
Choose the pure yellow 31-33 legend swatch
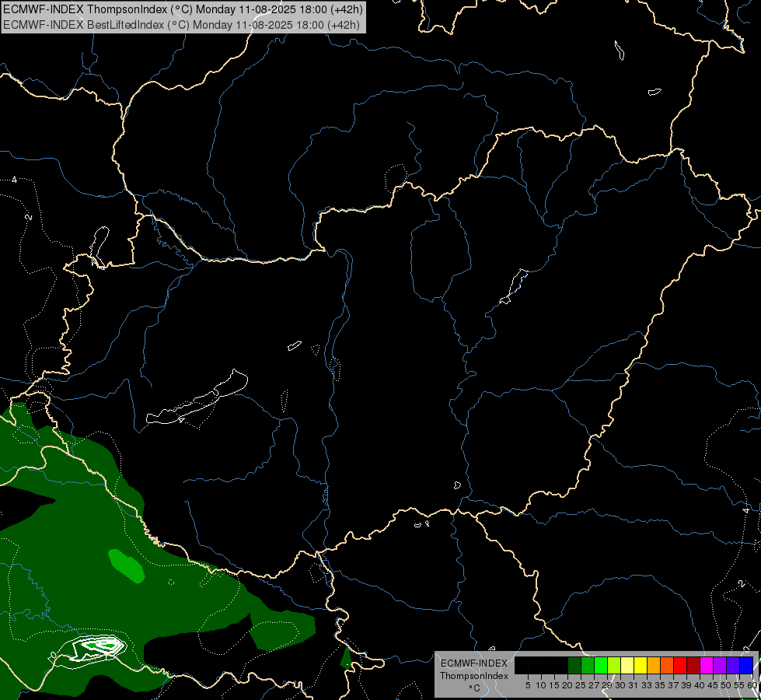coord(641,665)
